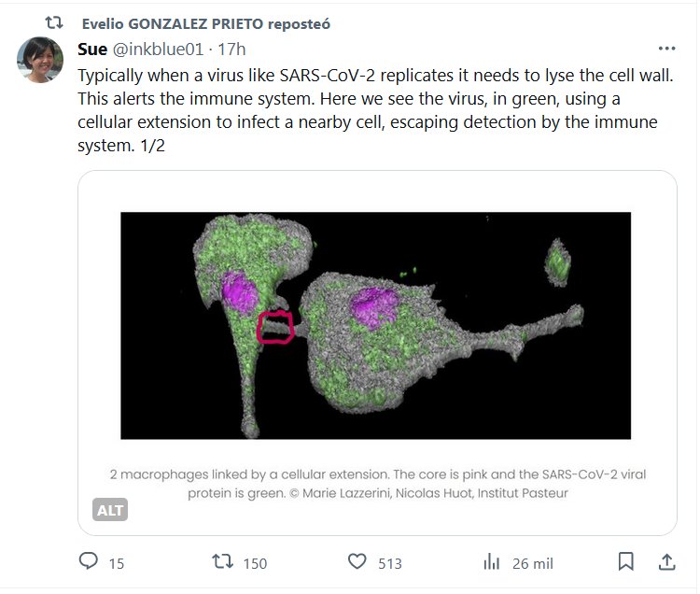Like the tweet with the heart icon
This screenshot has width=700, height=594.
pyautogui.click(x=357, y=561)
